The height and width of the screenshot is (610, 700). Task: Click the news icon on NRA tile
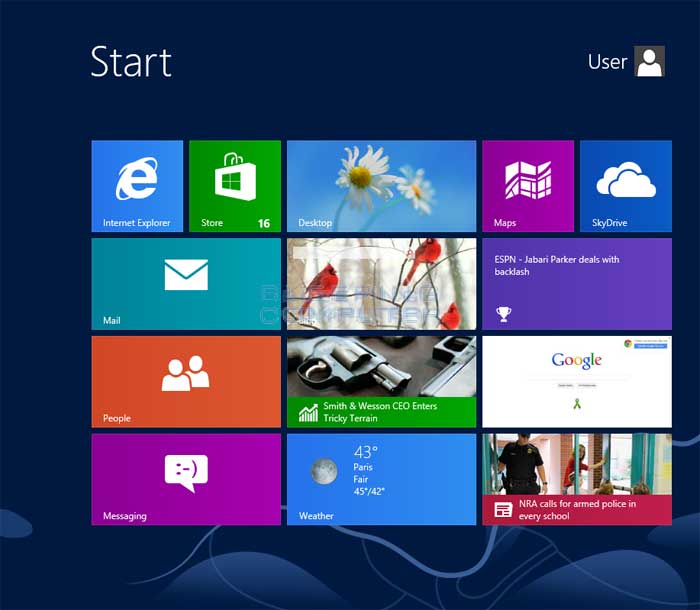[503, 510]
